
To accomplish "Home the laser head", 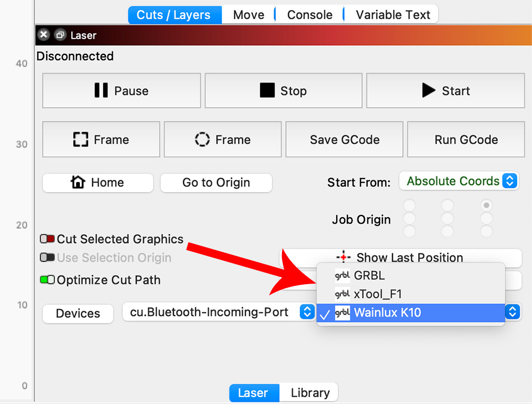I will click(97, 183).
